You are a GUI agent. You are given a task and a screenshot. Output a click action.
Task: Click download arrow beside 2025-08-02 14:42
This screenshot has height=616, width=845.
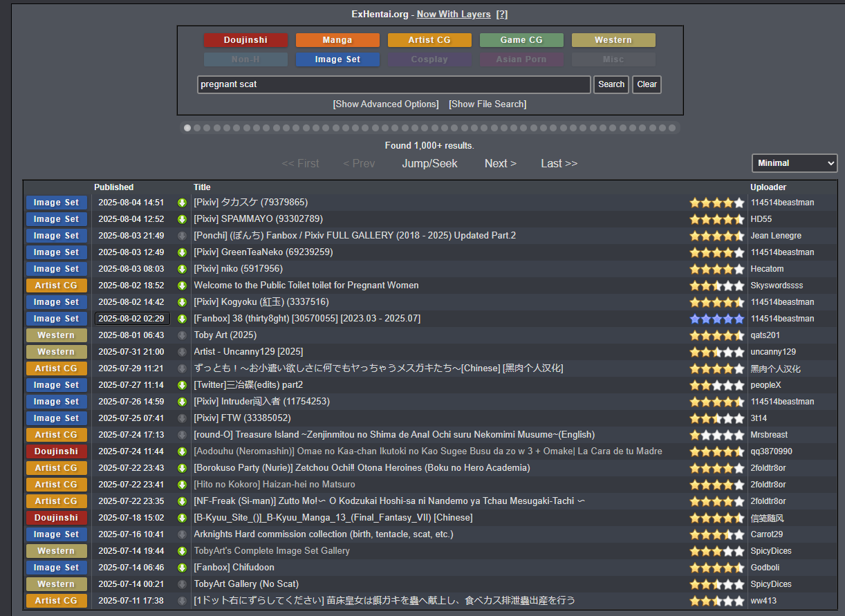pyautogui.click(x=183, y=302)
